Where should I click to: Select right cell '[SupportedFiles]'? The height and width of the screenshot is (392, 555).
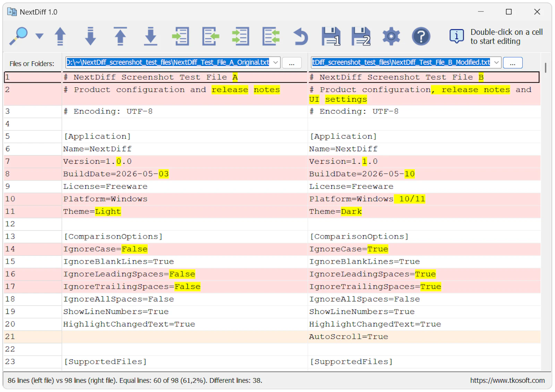(x=424, y=361)
